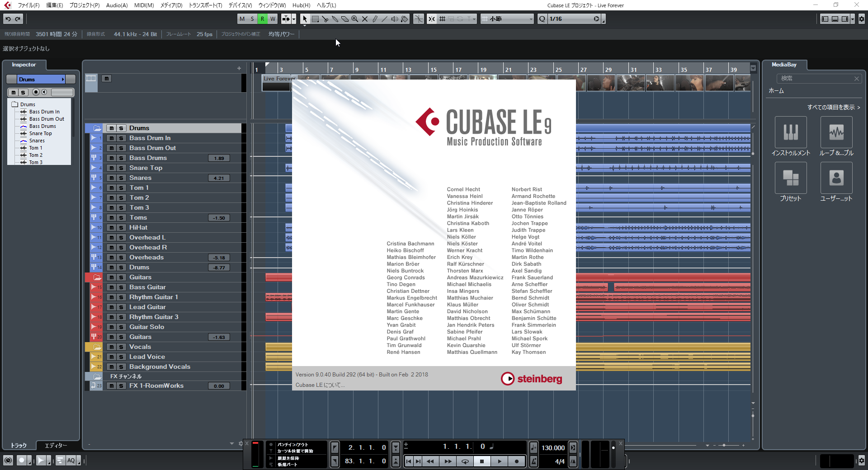Select the Object Selection arrow tool
868x470 pixels.
[x=305, y=19]
